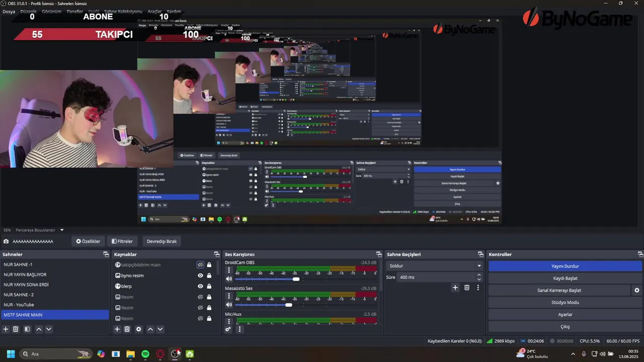This screenshot has height=362, width=644.
Task: Stop streaming with Yayını Durdur
Action: point(565,266)
